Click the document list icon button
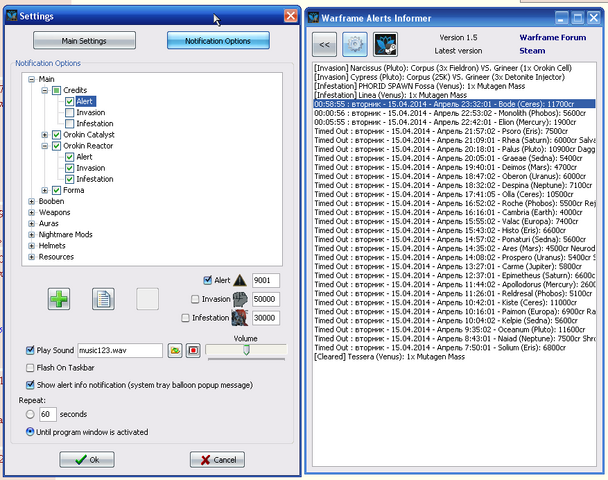The height and width of the screenshot is (480, 608). pyautogui.click(x=103, y=299)
